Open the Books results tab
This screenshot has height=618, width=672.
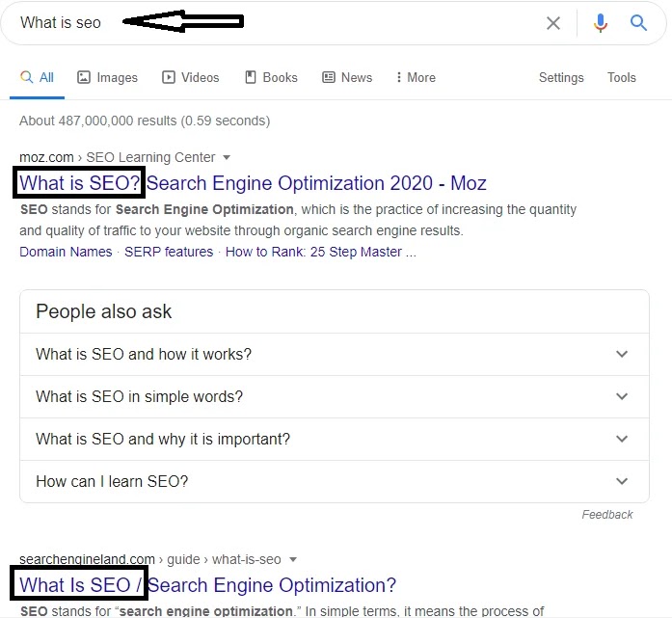pos(271,77)
